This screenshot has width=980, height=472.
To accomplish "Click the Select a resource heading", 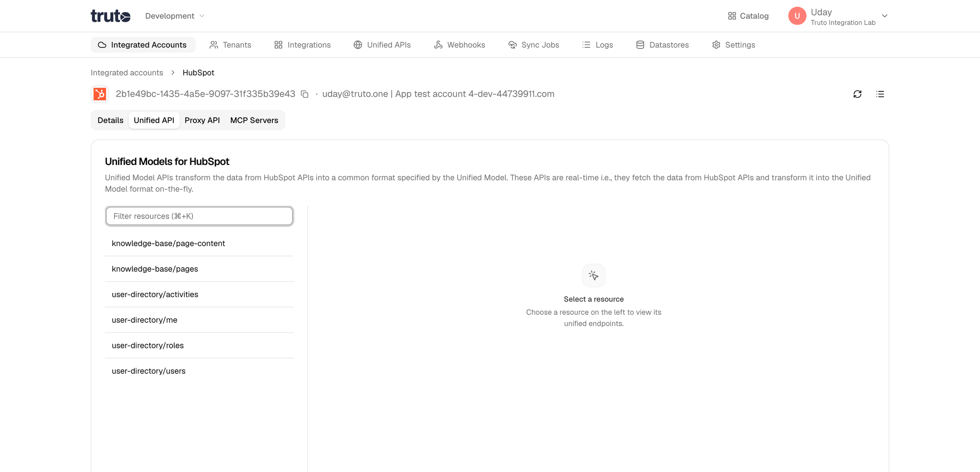I will (594, 299).
